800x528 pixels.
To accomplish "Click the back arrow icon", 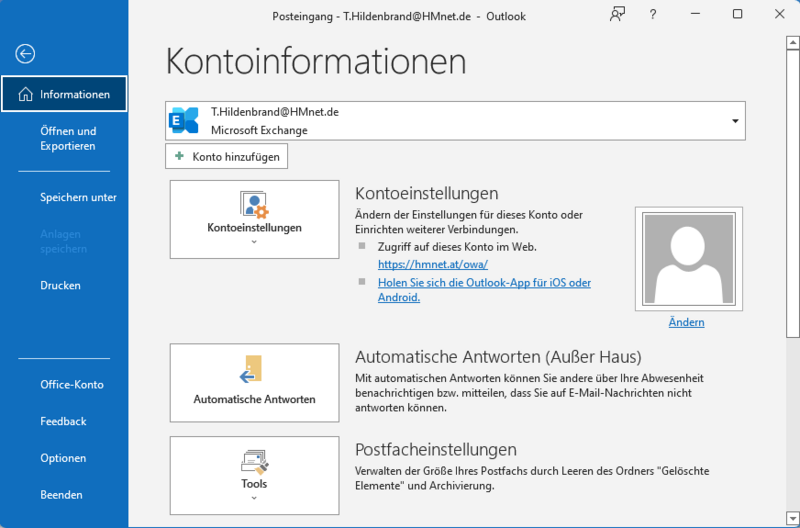I will 25,54.
